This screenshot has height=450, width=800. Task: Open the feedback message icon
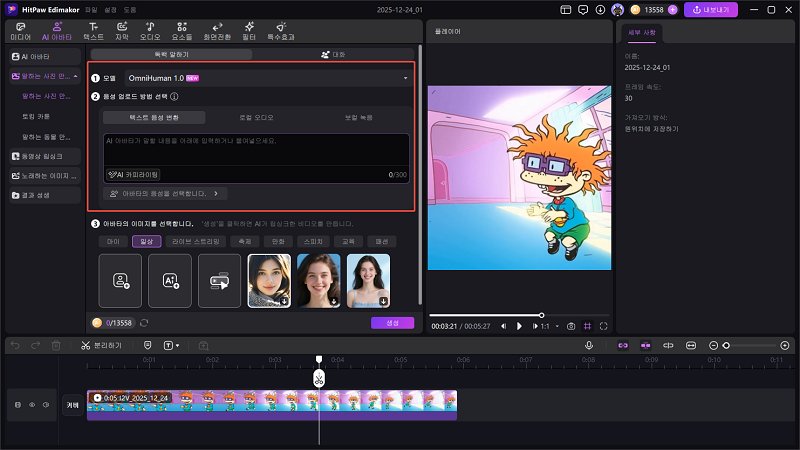coord(583,10)
